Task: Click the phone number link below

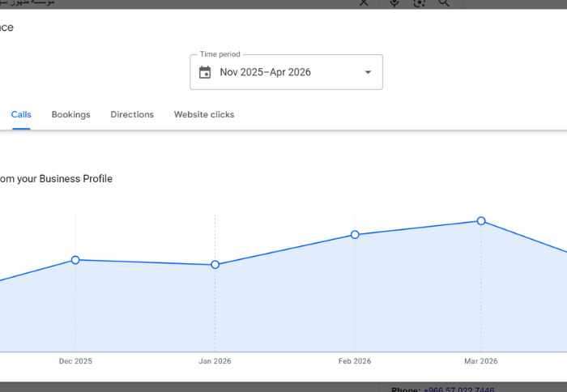Action: [x=458, y=389]
